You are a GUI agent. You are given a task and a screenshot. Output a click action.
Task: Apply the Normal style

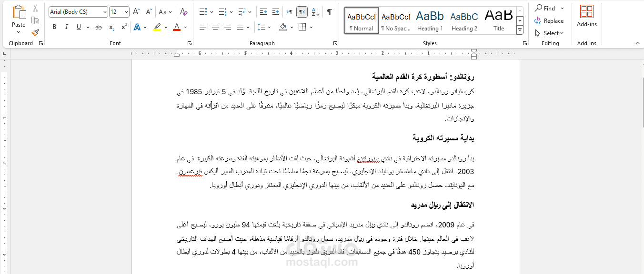pos(362,20)
